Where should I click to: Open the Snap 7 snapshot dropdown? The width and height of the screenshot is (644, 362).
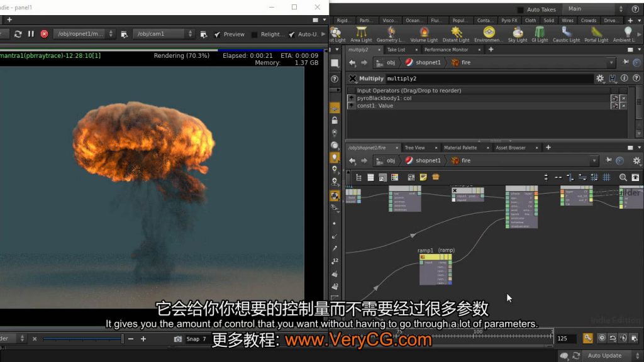pyautogui.click(x=199, y=339)
